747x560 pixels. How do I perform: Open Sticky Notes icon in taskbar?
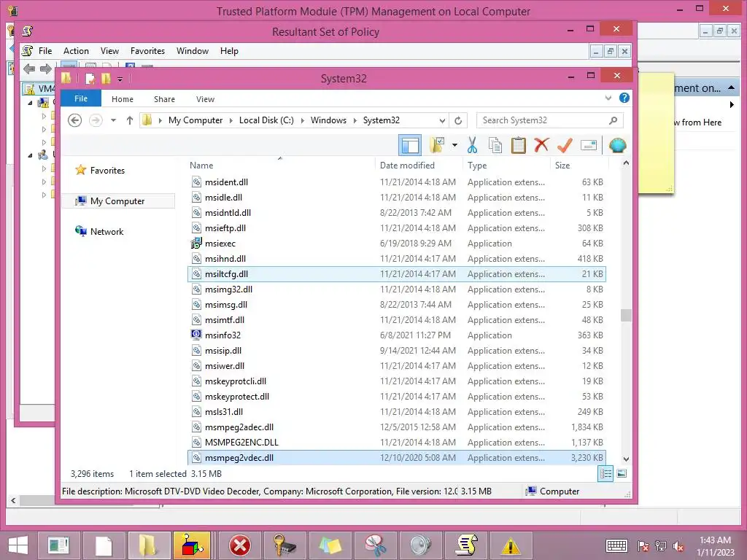(329, 545)
